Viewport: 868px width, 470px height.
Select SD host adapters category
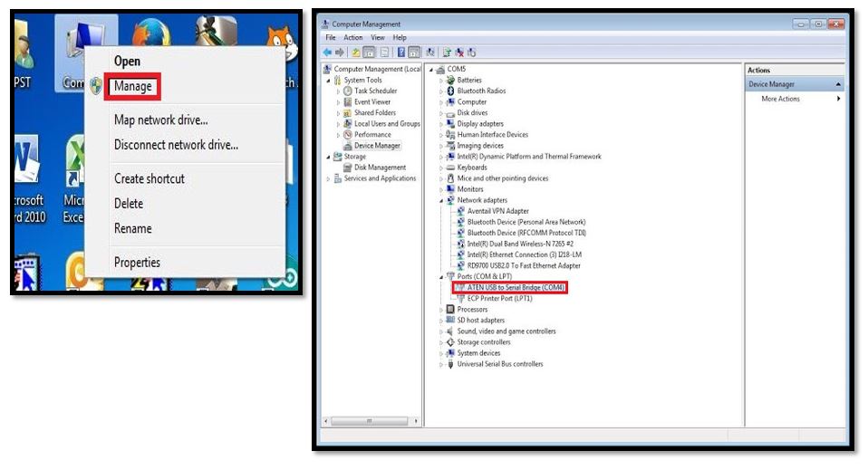click(480, 320)
